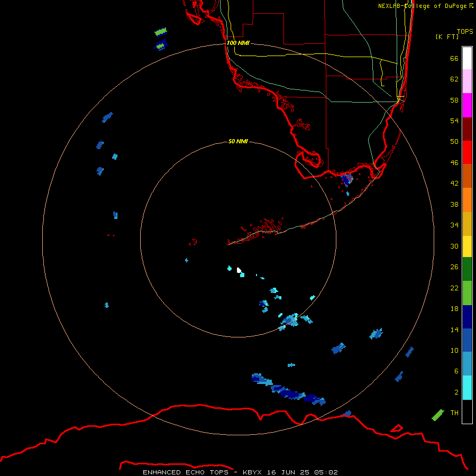Image resolution: width=476 pixels, height=476 pixels.
Task: Select the legend value 42
Action: (454, 183)
